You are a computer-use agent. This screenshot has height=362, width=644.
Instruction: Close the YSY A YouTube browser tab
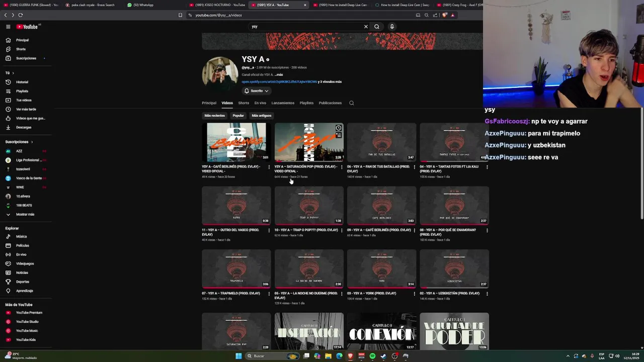pyautogui.click(x=305, y=5)
